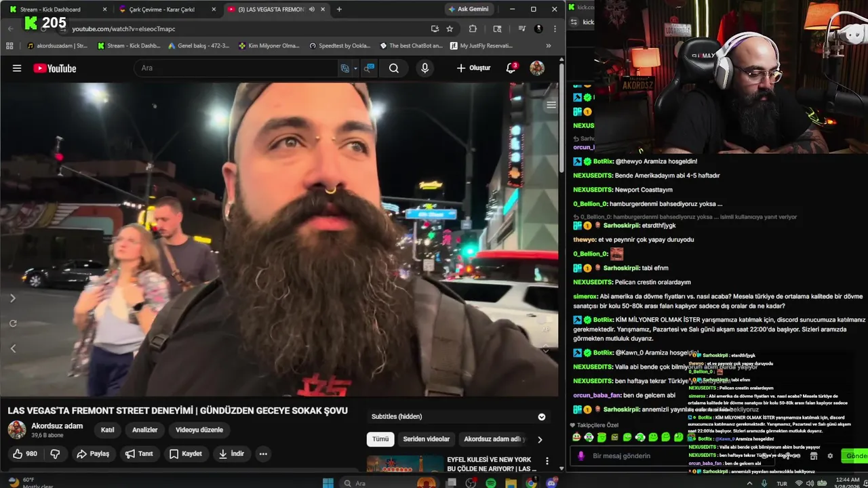
Task: Select the Akordsuz adam adlı chip
Action: tap(494, 439)
